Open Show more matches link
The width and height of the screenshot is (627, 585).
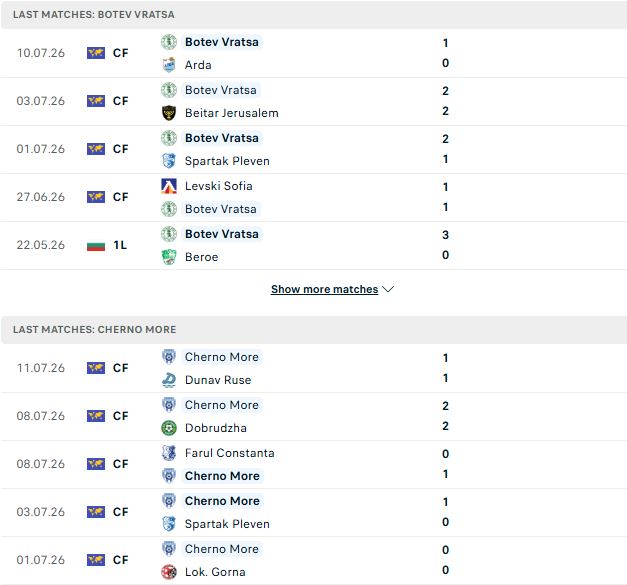point(324,289)
